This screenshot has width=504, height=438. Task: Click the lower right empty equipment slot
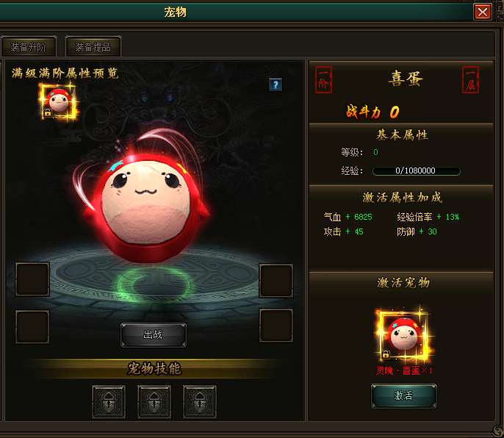point(276,326)
